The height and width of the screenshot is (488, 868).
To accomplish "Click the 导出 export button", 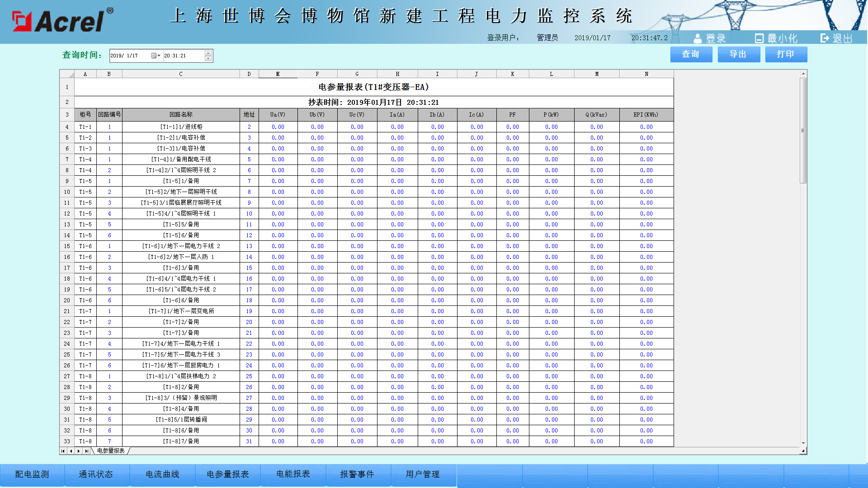I will pos(738,54).
